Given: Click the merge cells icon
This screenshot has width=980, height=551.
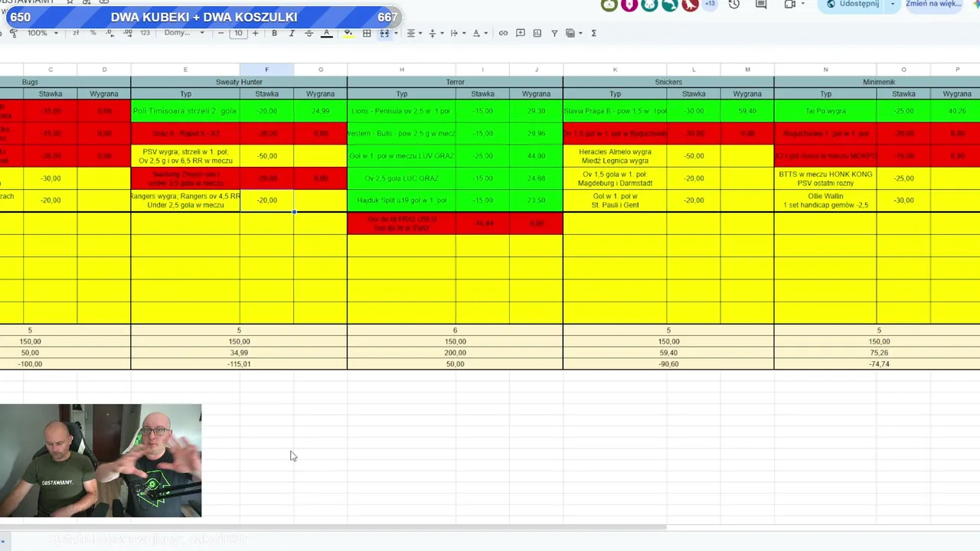Looking at the screenshot, I should click(x=384, y=33).
